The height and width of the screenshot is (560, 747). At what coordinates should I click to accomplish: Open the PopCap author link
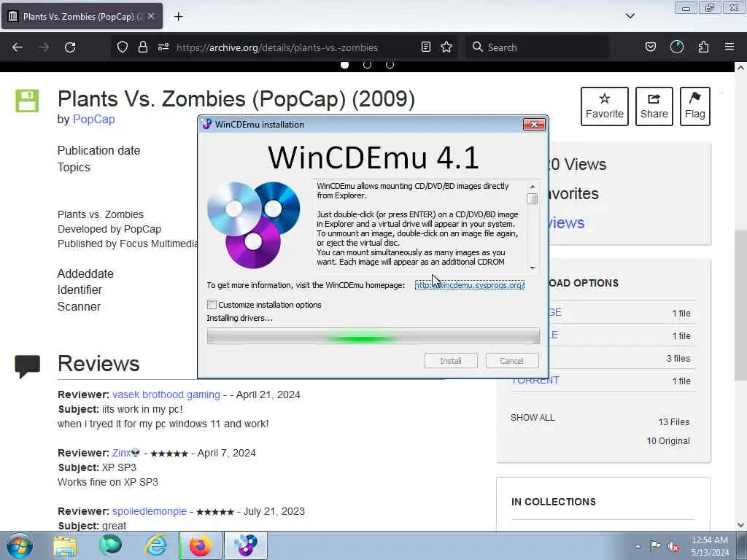93,119
